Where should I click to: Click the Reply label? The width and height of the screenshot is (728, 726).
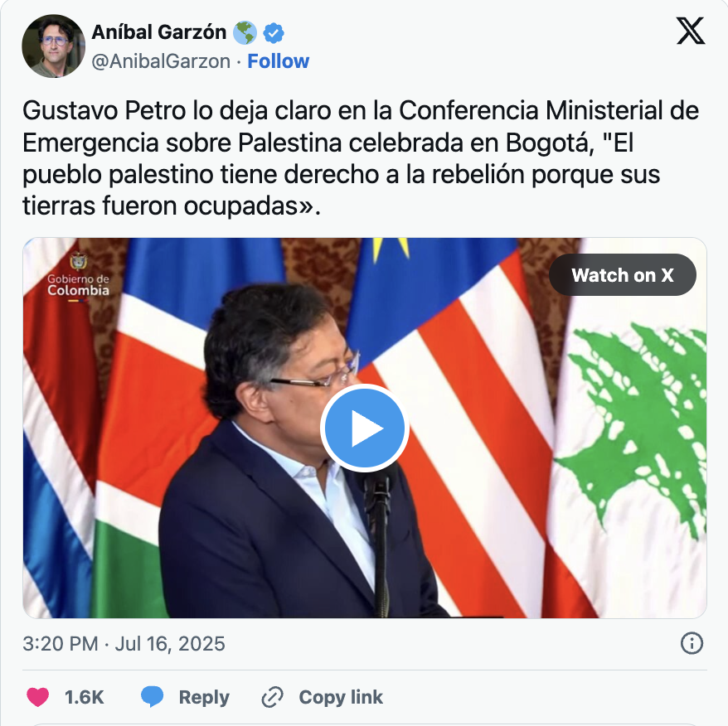tap(204, 697)
